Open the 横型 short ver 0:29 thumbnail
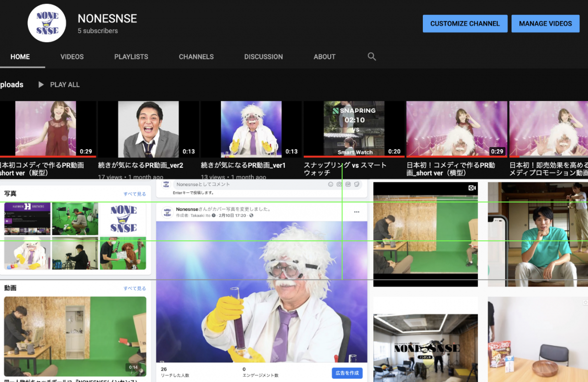The height and width of the screenshot is (382, 588). [457, 129]
